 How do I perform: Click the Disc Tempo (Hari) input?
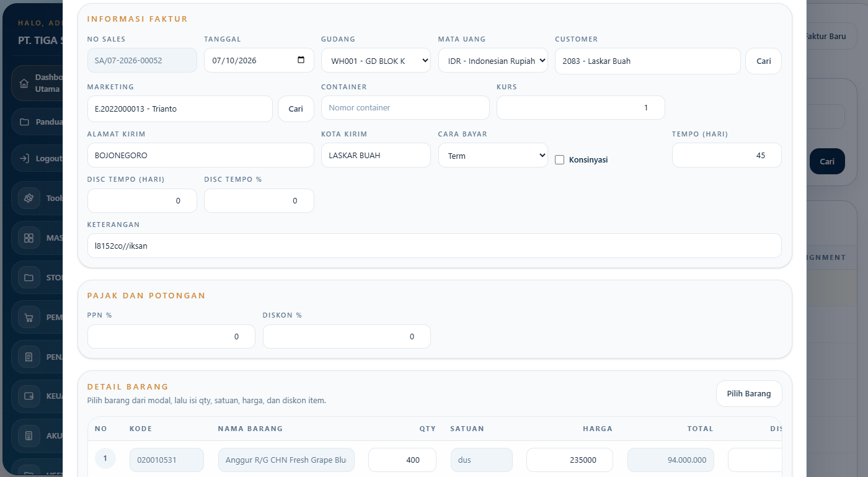(142, 200)
